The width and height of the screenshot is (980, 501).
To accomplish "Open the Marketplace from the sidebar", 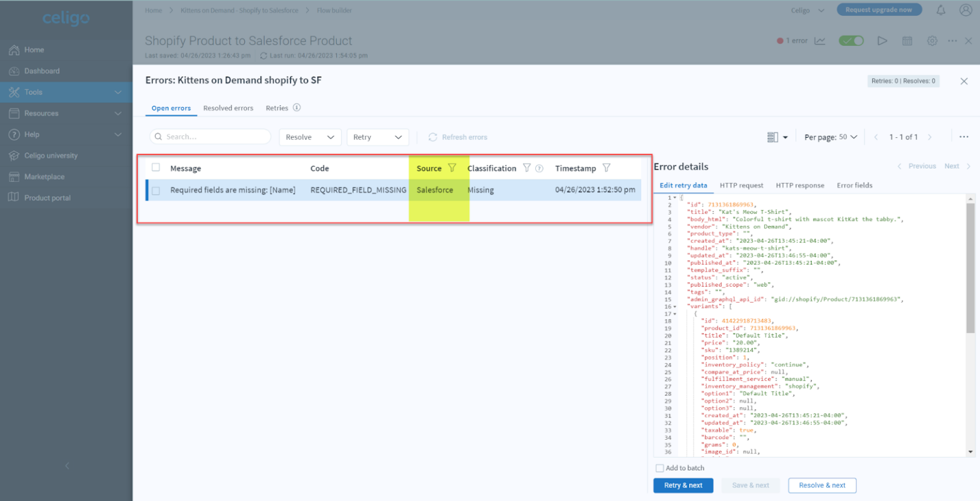I will tap(14, 176).
